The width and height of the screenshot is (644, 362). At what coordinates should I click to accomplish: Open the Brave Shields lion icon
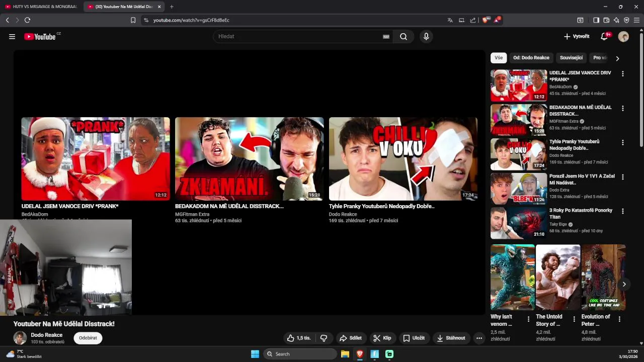(486, 20)
